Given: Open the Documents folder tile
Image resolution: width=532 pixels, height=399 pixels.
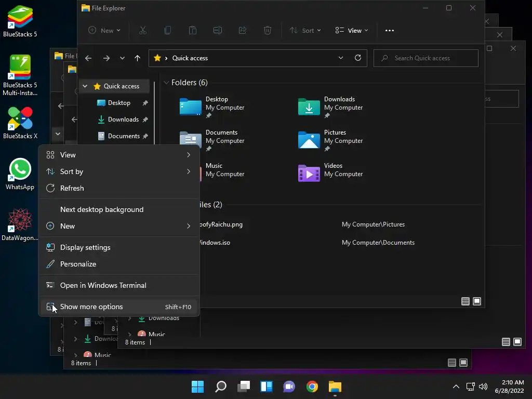Looking at the screenshot, I should (212, 140).
